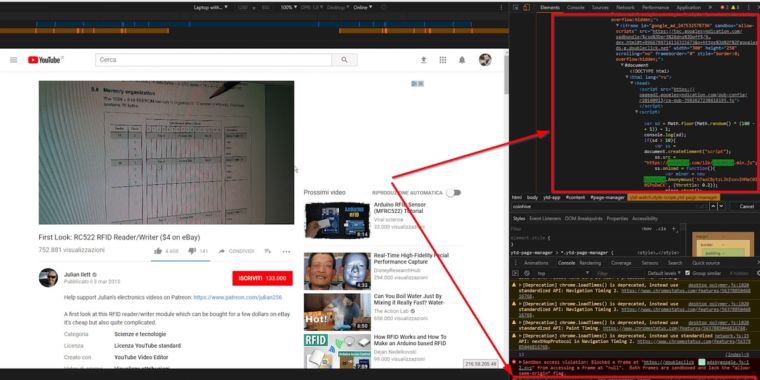Click the thumbs up like icon
The width and height of the screenshot is (760, 380).
158,251
